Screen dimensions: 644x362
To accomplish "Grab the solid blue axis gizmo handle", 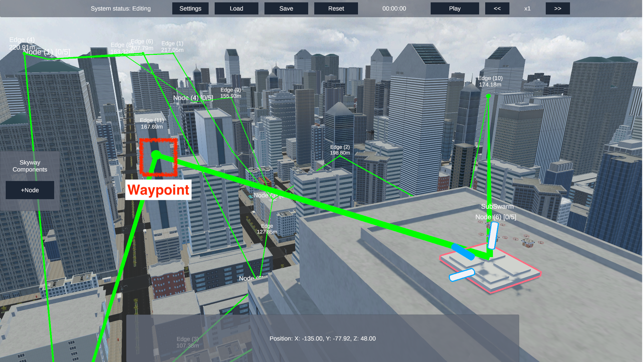I will 463,252.
